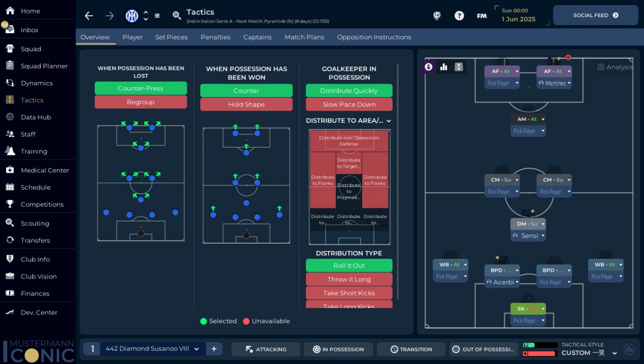Open the Martínez player dropdown
The image size is (644, 364).
(x=554, y=83)
